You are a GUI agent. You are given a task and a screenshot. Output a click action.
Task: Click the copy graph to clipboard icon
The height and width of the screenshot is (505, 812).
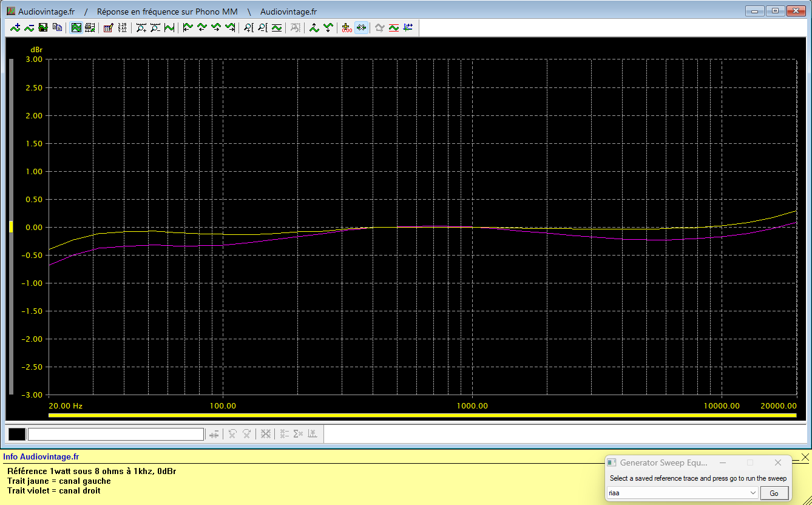click(58, 27)
